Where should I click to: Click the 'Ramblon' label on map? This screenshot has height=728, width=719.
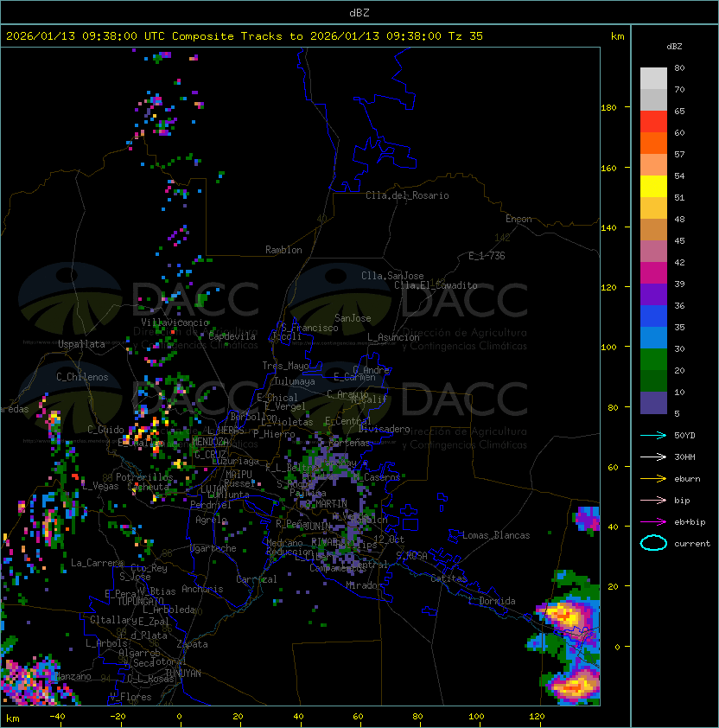coord(283,250)
